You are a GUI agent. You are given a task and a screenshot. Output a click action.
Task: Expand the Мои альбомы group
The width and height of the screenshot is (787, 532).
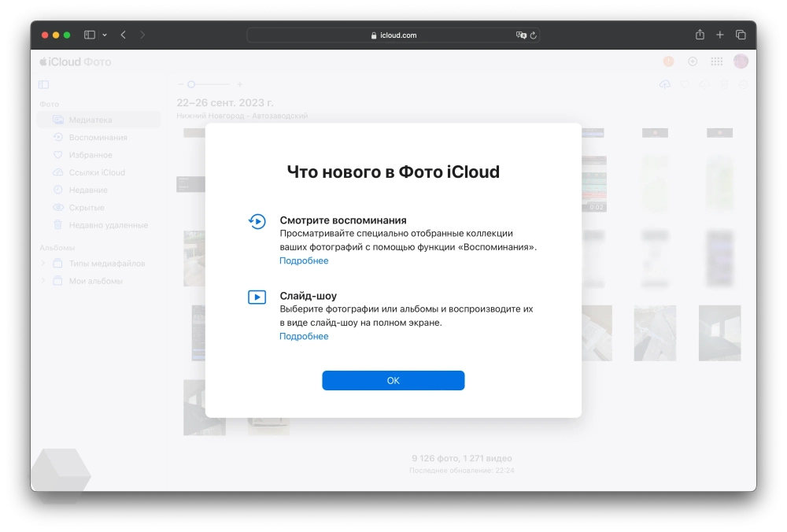(x=43, y=281)
